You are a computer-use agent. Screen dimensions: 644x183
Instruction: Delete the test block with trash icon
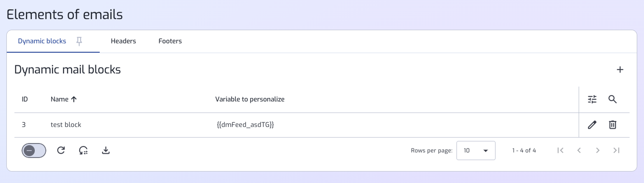pos(613,125)
